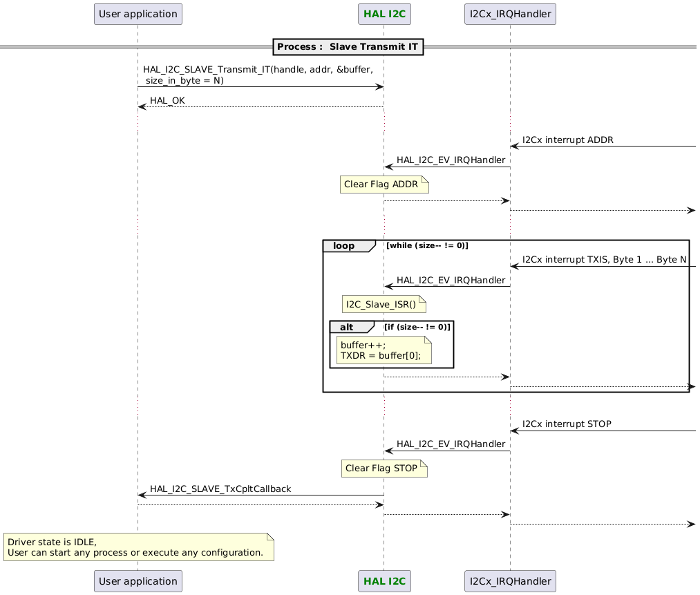Click the "I2Cx interrupt TXIS, Byte 1 ... Byte N" label
The height and width of the screenshot is (595, 700).
[603, 259]
